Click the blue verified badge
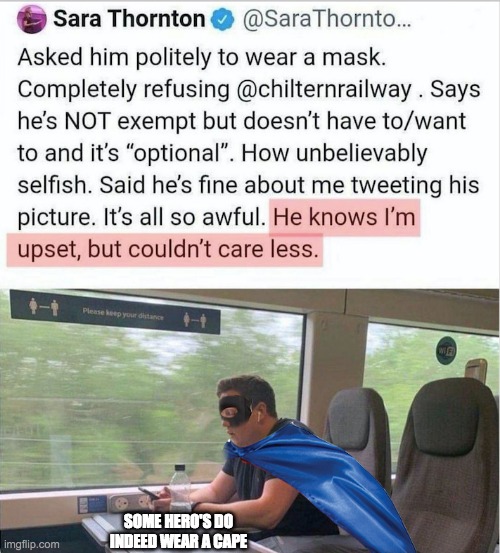Viewport: 500px width, 553px height. coord(222,20)
